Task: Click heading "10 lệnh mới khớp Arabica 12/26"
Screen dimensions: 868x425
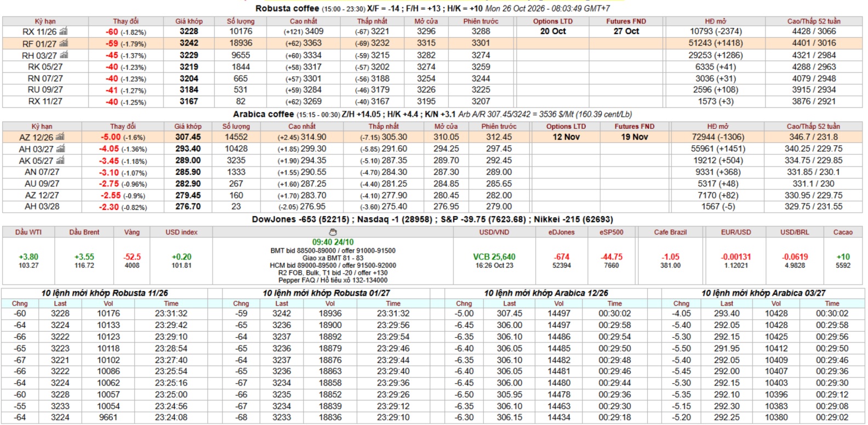Action: (x=546, y=293)
